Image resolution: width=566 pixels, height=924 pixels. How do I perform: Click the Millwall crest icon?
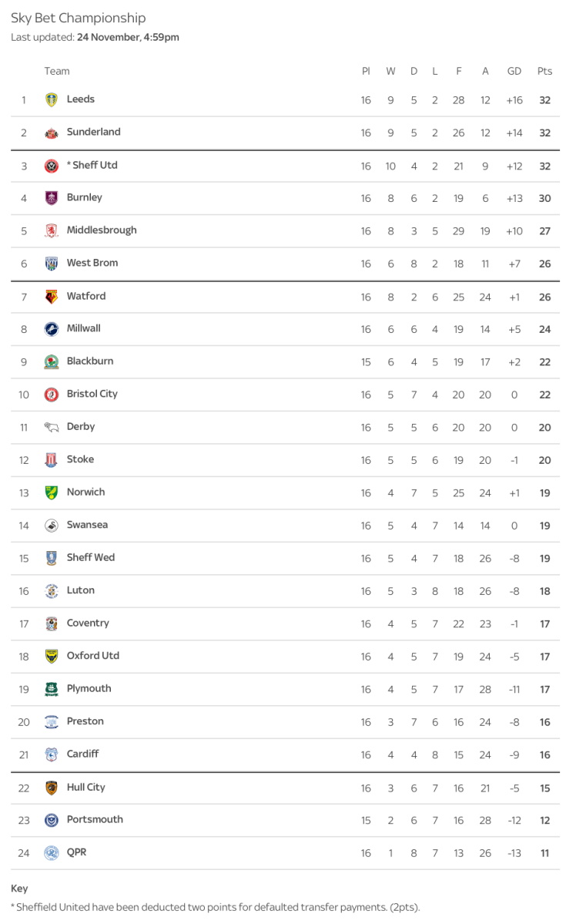52,329
